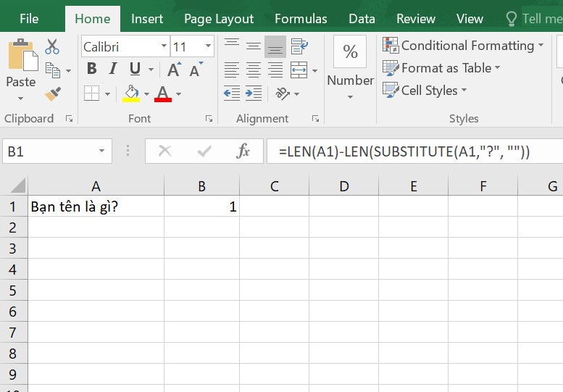
Task: Increase indent icon
Action: coord(254,93)
